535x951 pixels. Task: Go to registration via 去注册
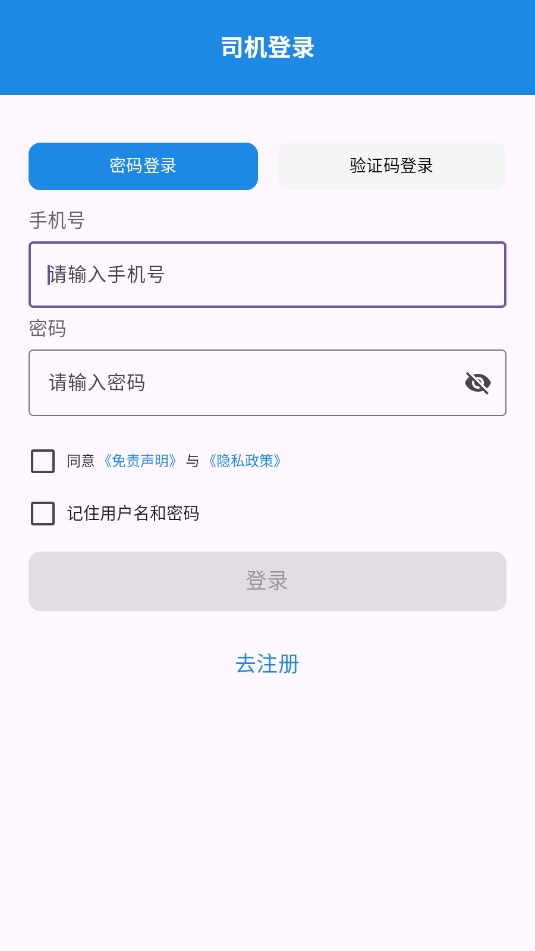[268, 664]
